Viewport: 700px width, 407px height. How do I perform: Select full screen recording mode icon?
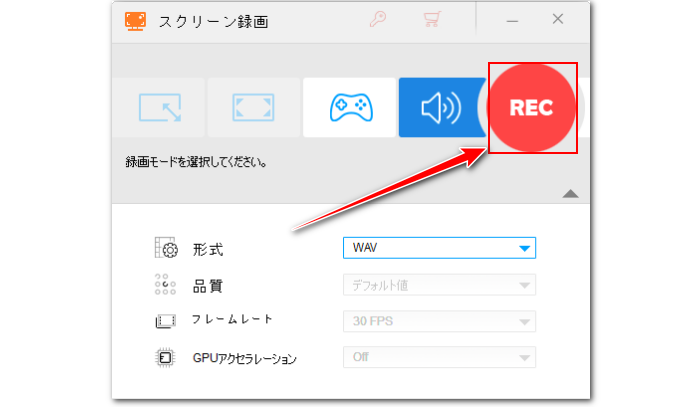click(x=253, y=108)
